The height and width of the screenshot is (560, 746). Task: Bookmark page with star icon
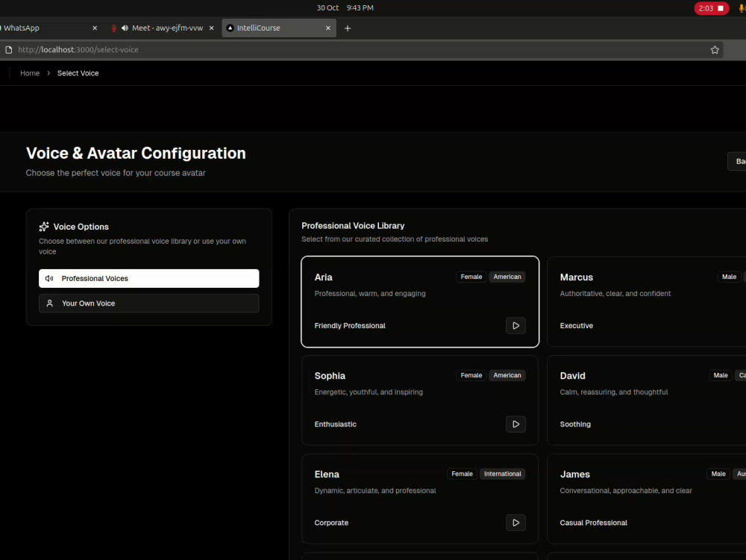tap(715, 50)
